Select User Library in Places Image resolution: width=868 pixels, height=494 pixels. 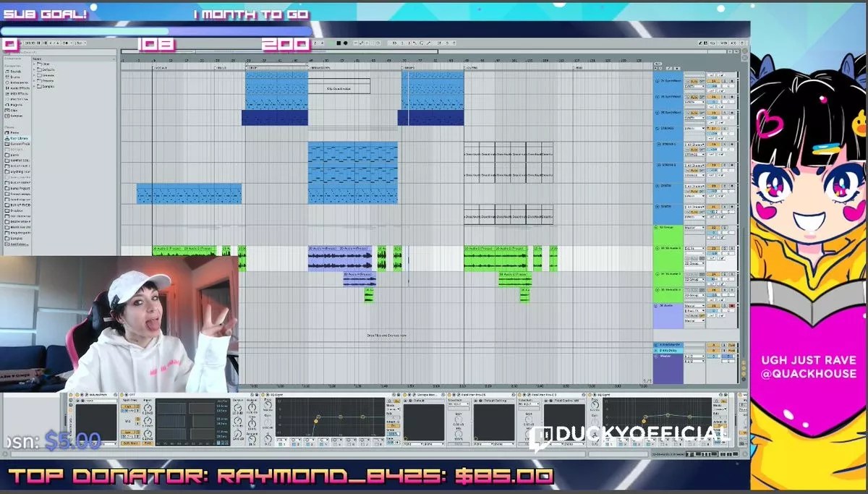[17, 138]
